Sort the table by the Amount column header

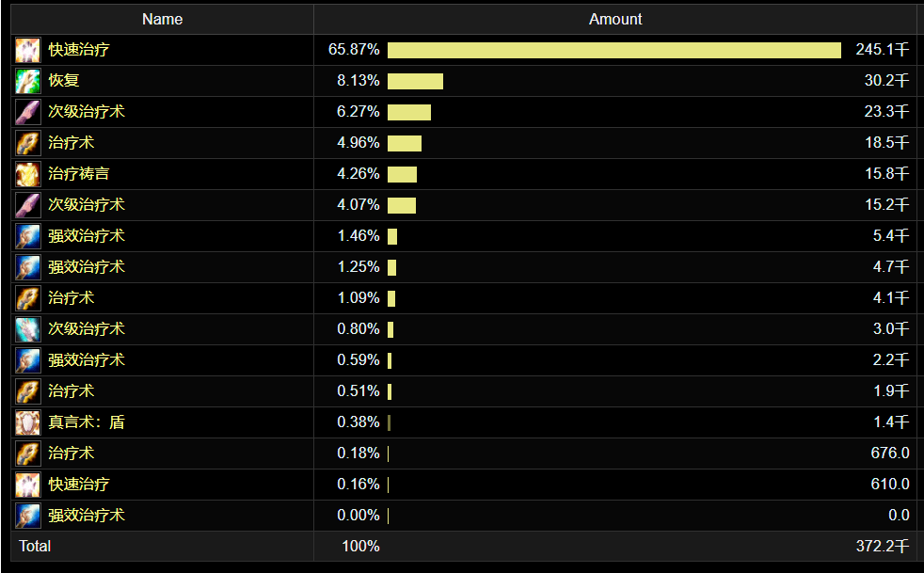pyautogui.click(x=615, y=19)
